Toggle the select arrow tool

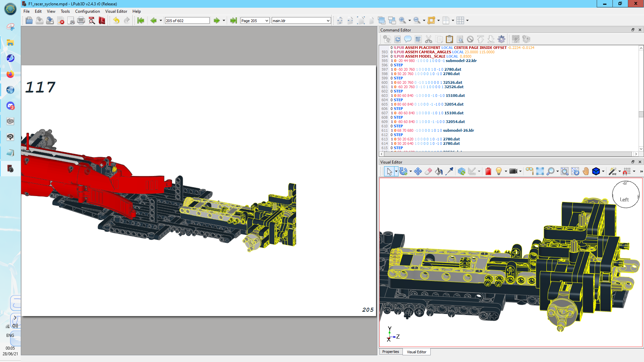tap(389, 172)
